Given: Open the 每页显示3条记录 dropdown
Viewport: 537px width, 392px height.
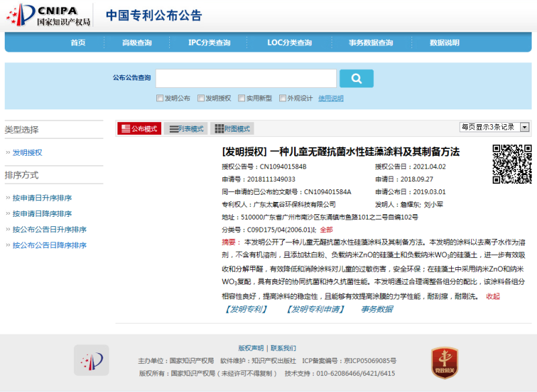Looking at the screenshot, I should [x=494, y=127].
